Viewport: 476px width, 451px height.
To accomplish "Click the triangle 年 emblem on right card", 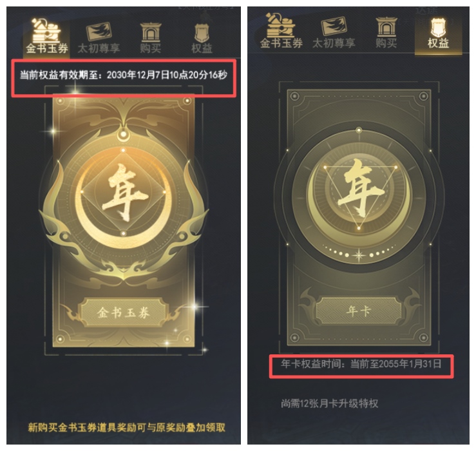I will pyautogui.click(x=360, y=189).
